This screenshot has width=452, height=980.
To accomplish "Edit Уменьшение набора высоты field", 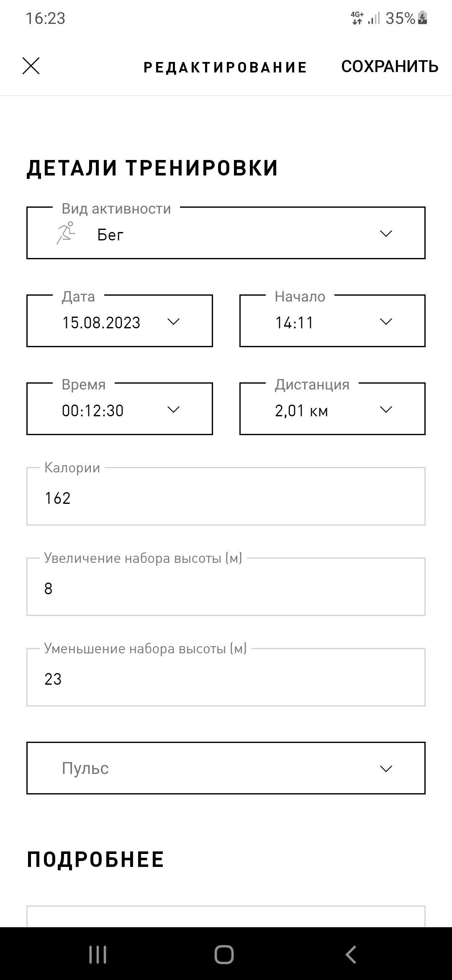I will [x=226, y=677].
